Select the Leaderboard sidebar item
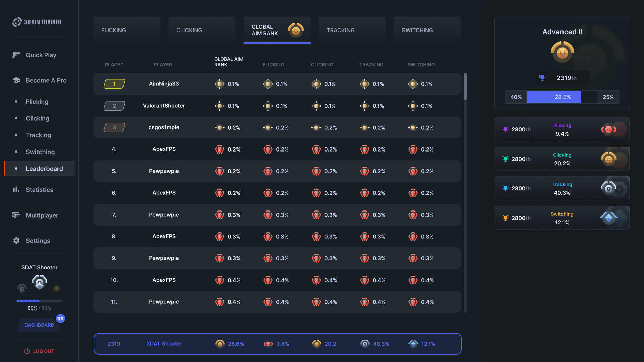 [x=43, y=168]
